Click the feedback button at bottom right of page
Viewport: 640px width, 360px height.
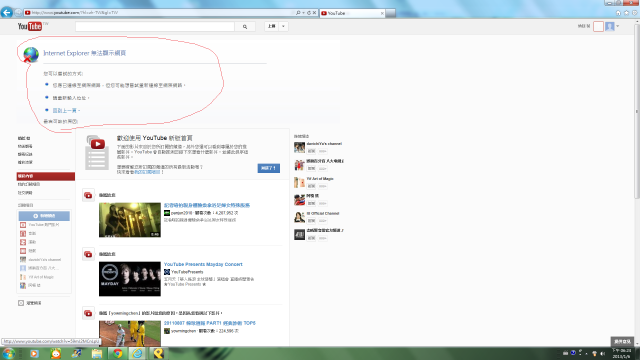[622, 342]
